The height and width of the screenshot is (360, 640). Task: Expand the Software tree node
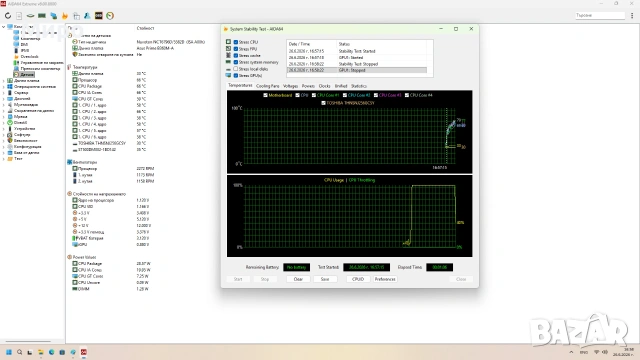point(4,134)
